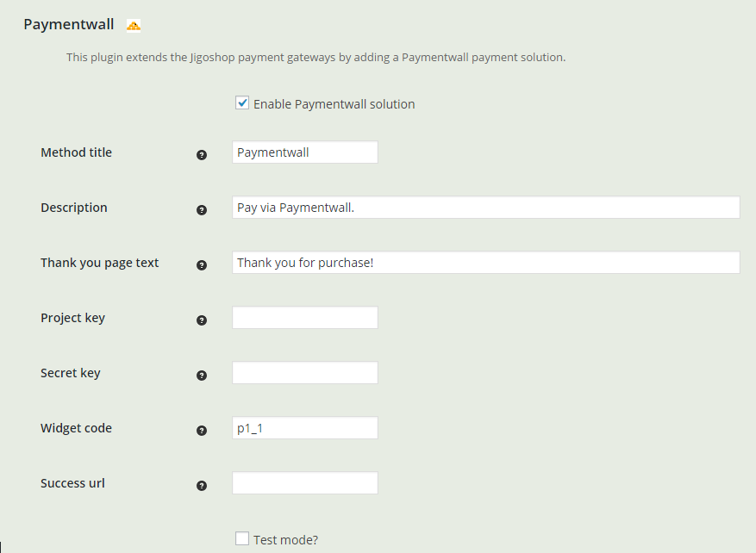Focus the empty Secret key field
756x553 pixels.
304,373
